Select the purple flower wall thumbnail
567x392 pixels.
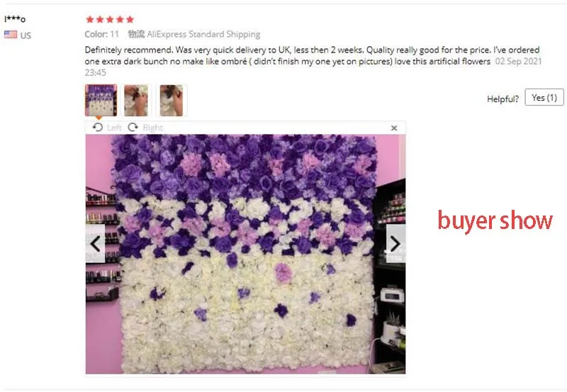(101, 100)
